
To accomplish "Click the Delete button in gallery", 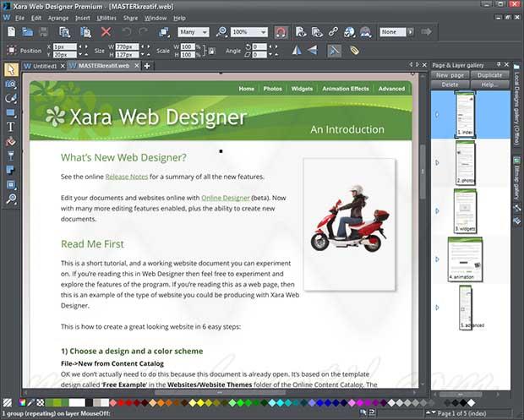I will [x=450, y=85].
